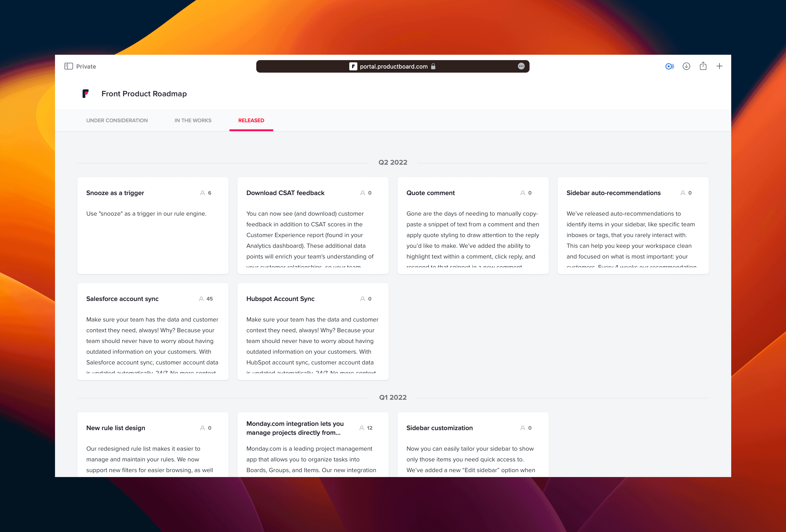Viewport: 786px width, 532px height.
Task: Toggle UNDER CONSIDERATION view
Action: pos(117,120)
